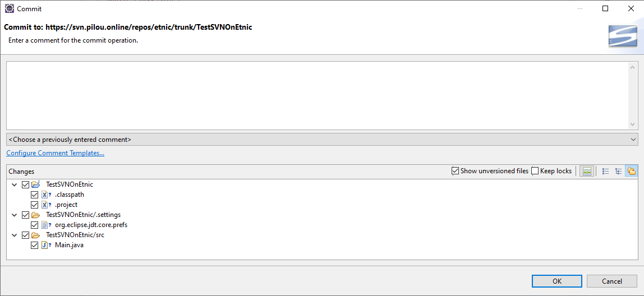Click the flat list presentation icon

(606, 171)
